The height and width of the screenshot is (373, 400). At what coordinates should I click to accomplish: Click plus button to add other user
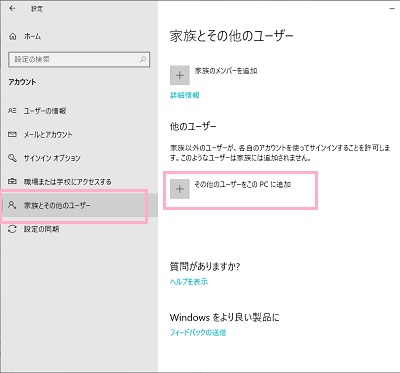point(180,189)
